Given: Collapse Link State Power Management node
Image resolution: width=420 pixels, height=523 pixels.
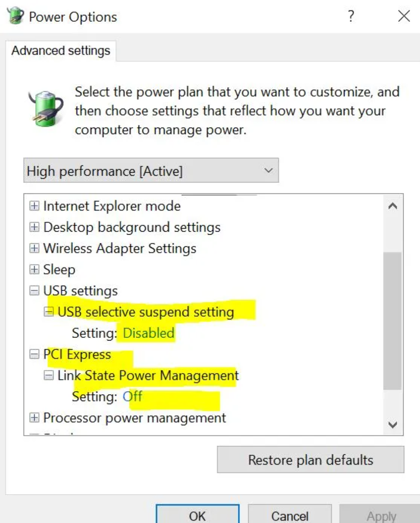Looking at the screenshot, I should (49, 375).
